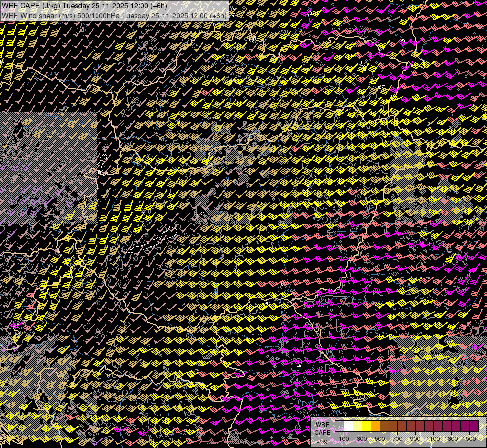The image size is (487, 448).
Task: Click the '900' legend scale label
Action: click(415, 439)
